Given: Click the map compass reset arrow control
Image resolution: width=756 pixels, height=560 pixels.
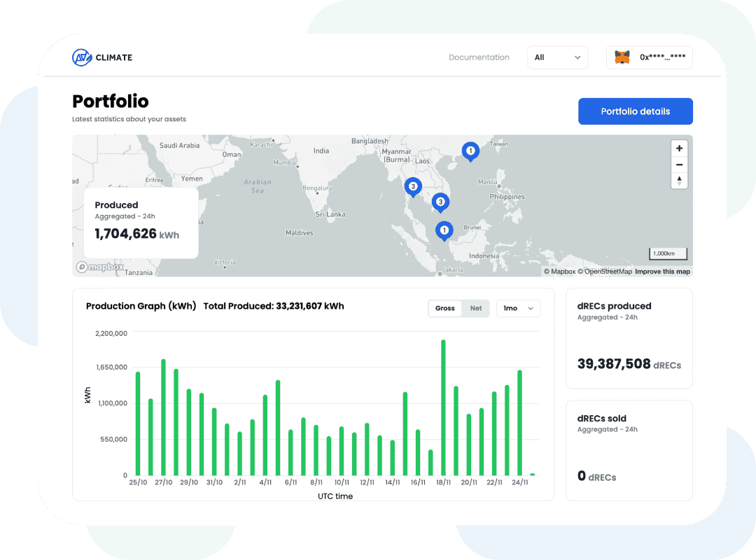Looking at the screenshot, I should click(x=679, y=181).
